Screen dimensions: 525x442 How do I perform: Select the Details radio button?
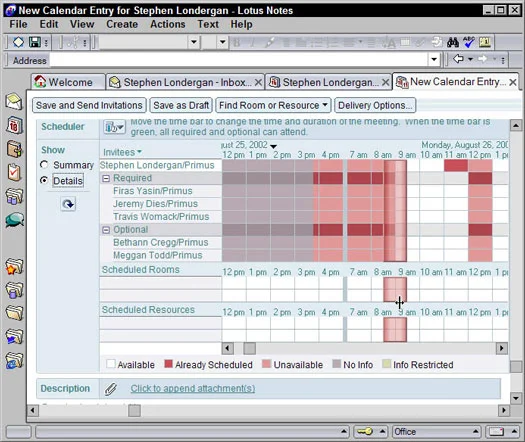44,180
